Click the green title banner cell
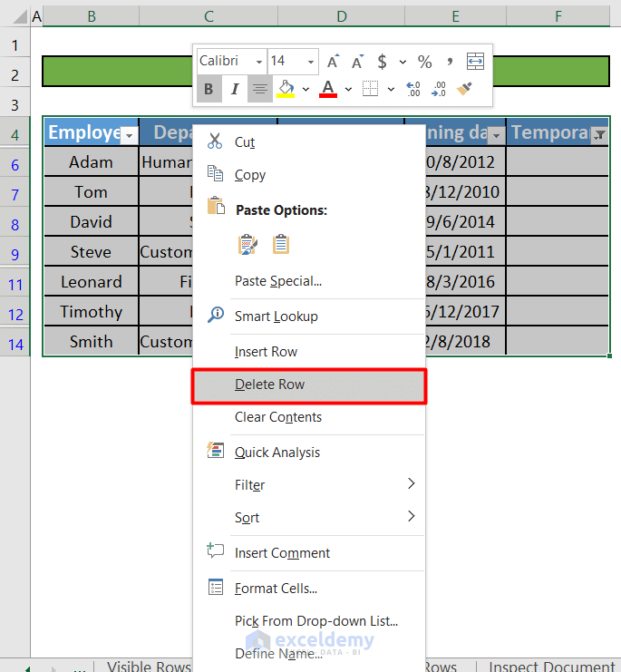 tap(325, 71)
